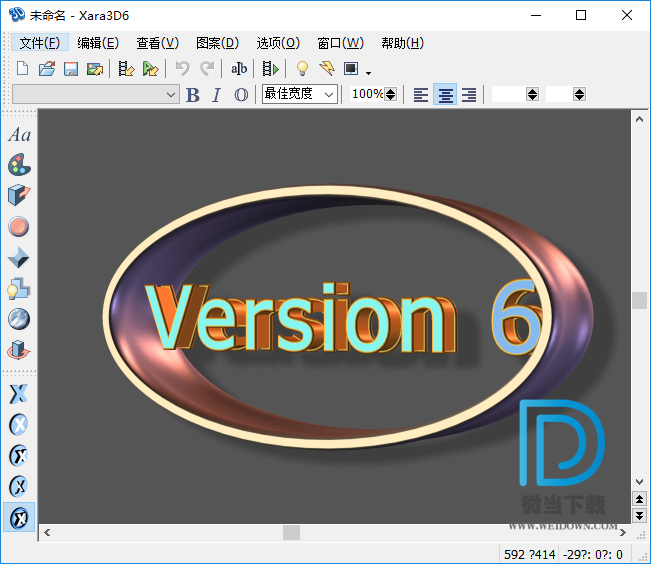Toggle outline text style
The width and height of the screenshot is (651, 564).
coord(241,95)
